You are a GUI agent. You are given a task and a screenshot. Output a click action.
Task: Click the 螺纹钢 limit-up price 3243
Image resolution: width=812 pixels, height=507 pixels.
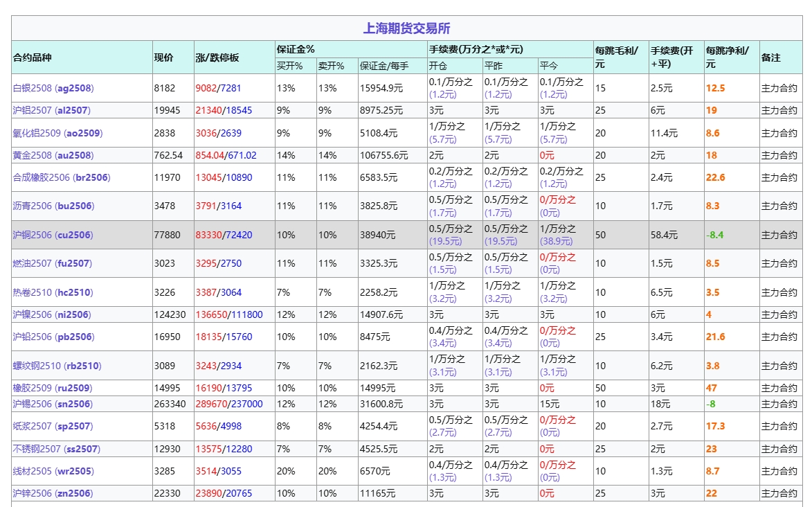(x=206, y=366)
